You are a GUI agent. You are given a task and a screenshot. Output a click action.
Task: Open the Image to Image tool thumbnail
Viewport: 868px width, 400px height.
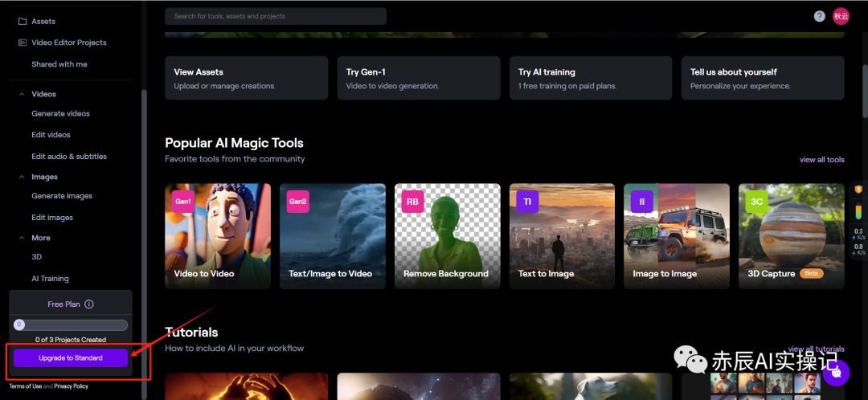[x=677, y=236]
